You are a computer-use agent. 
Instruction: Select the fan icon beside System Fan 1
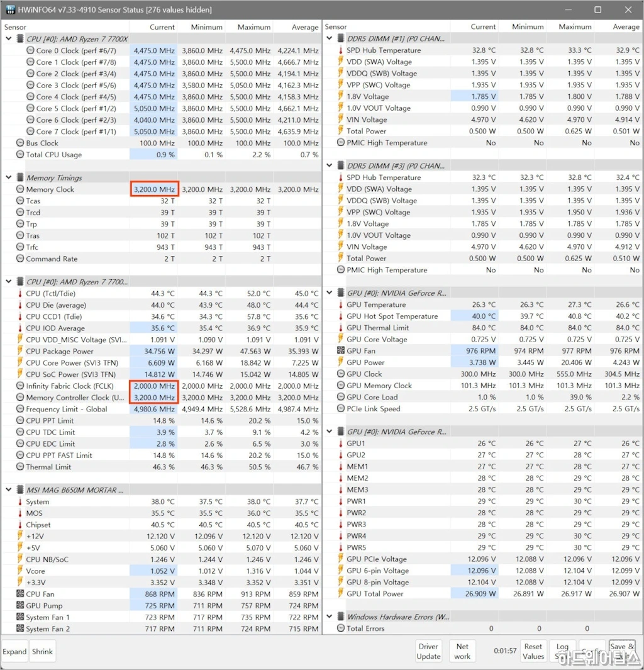pyautogui.click(x=20, y=617)
